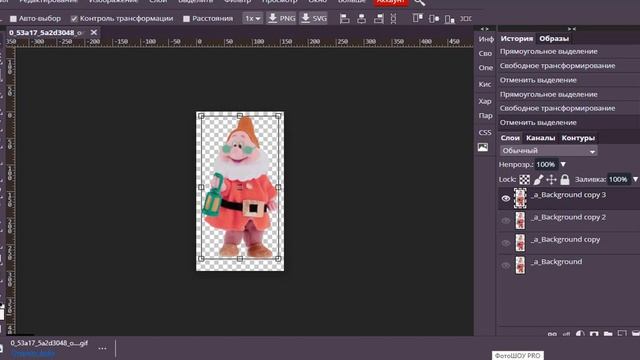Show the _a_Background layer via its eye icon
This screenshot has height=360, width=640.
click(506, 265)
